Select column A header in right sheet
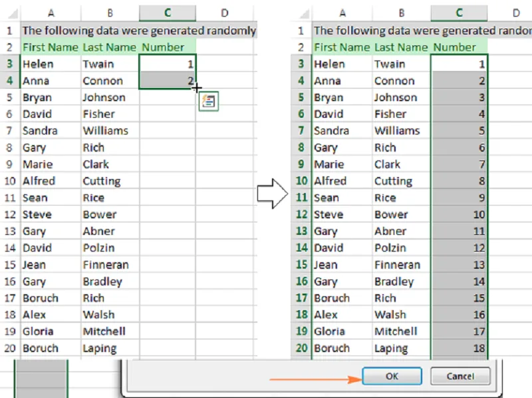 point(342,13)
